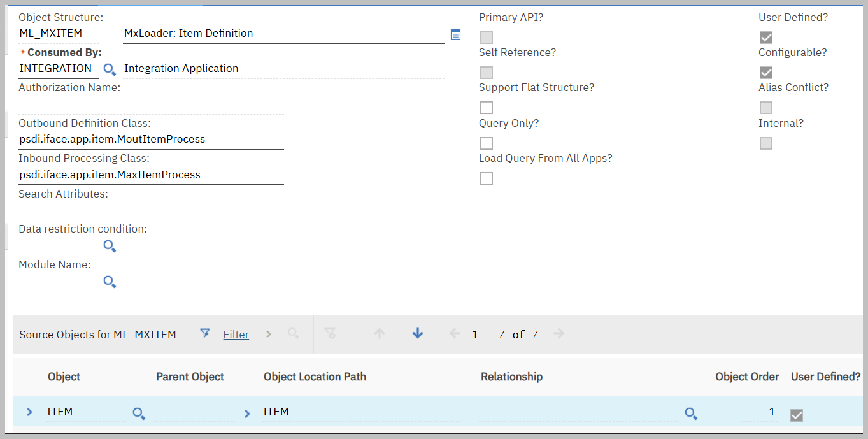Screen dimensions: 868x439
Task: Click the Search Attributes text field
Action: tap(151, 211)
